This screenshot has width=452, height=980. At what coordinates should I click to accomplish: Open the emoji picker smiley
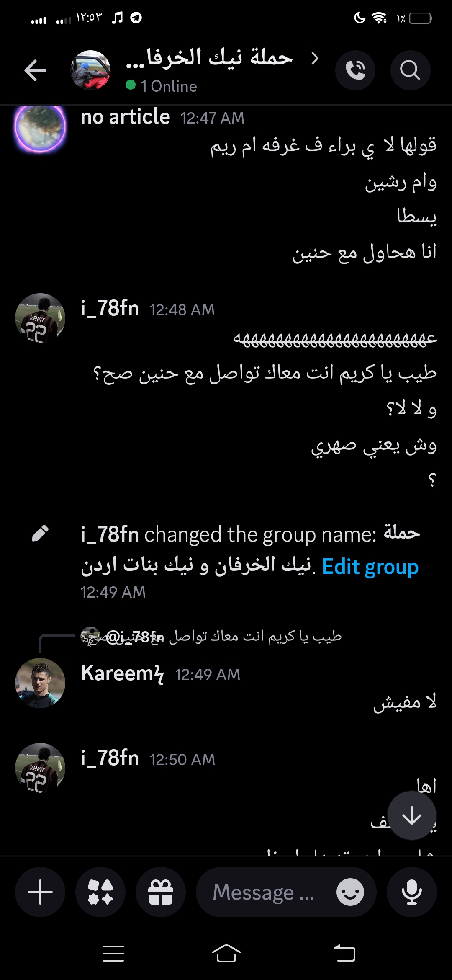350,892
